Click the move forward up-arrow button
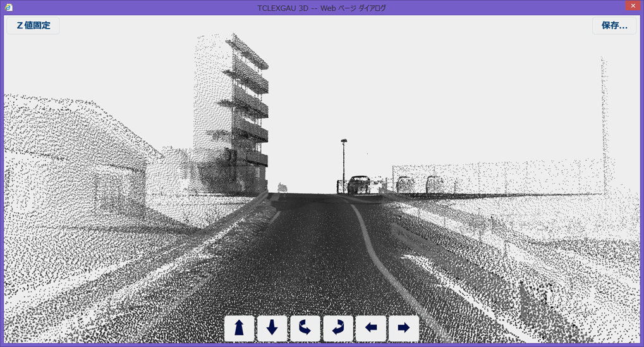Screen dimensions: 644x347 [x=239, y=328]
